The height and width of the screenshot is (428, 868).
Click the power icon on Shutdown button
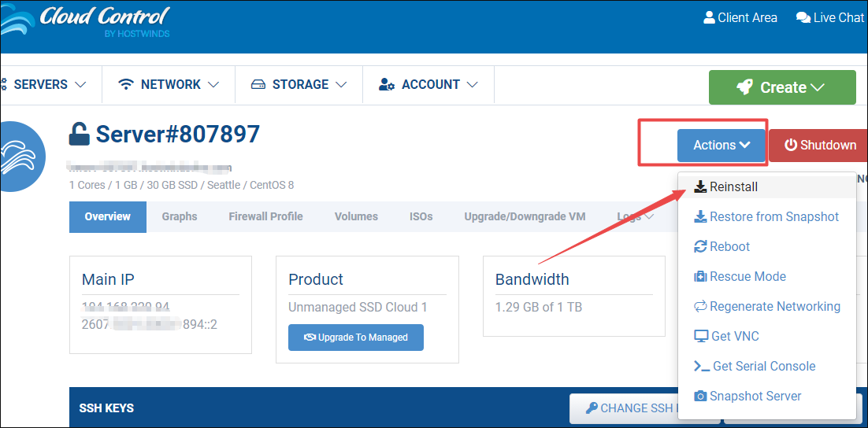pos(791,146)
